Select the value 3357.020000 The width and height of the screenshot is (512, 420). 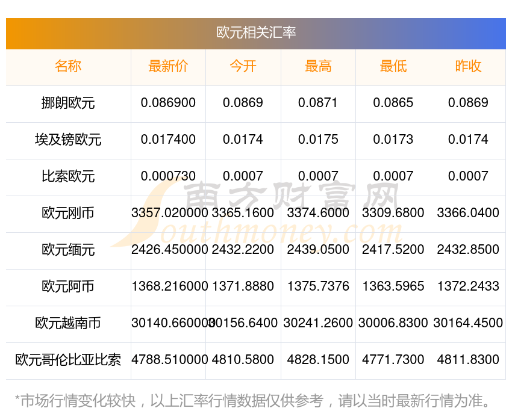pos(169,213)
